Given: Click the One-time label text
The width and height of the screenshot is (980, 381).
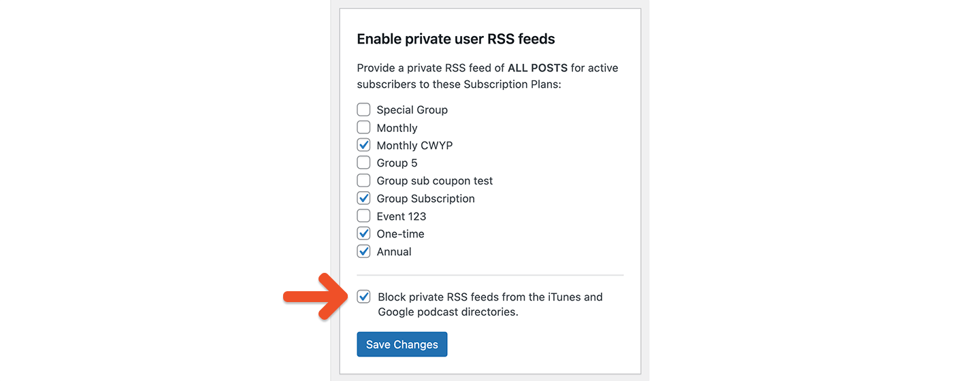Looking at the screenshot, I should click(400, 234).
